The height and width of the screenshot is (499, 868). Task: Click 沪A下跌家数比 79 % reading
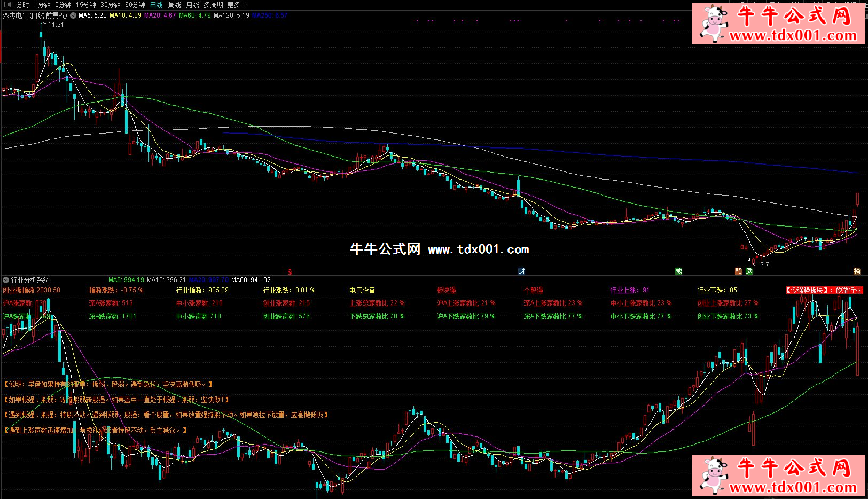tap(466, 316)
